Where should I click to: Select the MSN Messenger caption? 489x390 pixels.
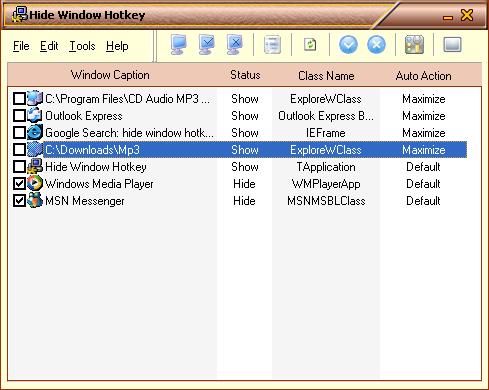[85, 201]
